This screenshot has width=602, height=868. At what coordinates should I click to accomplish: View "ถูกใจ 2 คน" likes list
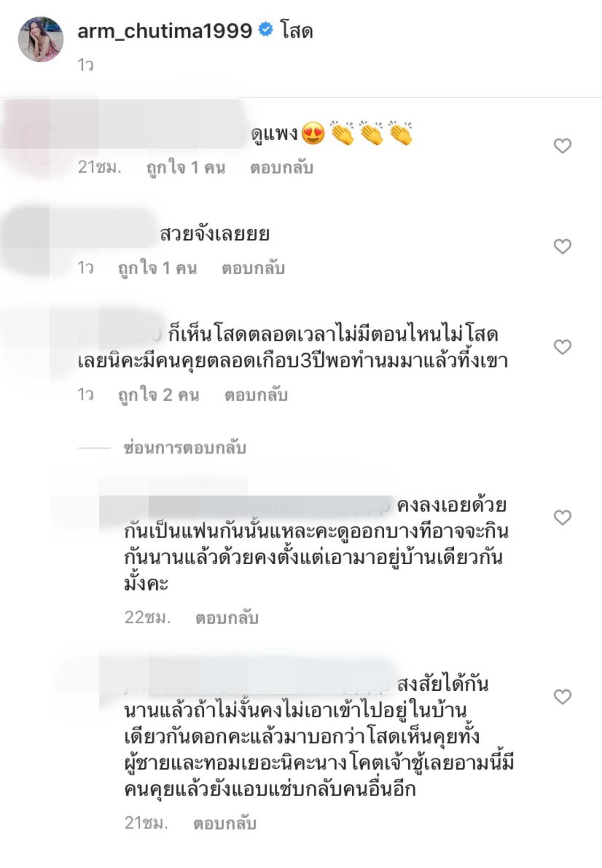[158, 395]
